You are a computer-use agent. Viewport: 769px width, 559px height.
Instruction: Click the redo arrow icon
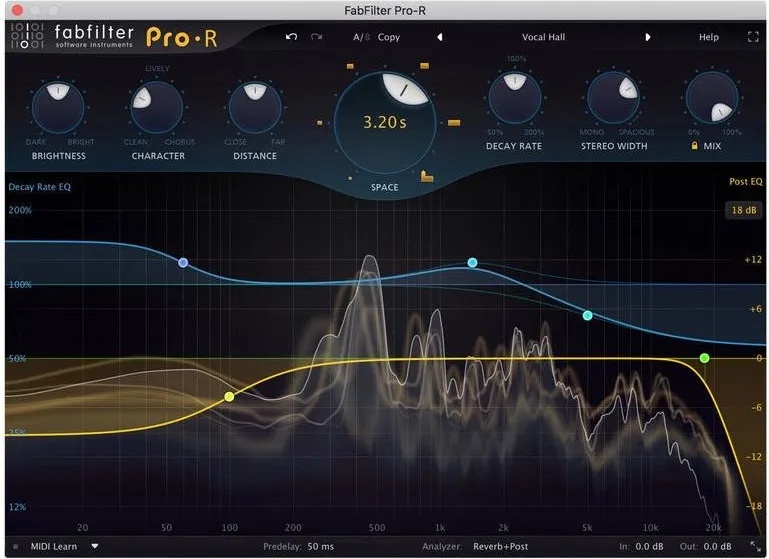[x=316, y=37]
